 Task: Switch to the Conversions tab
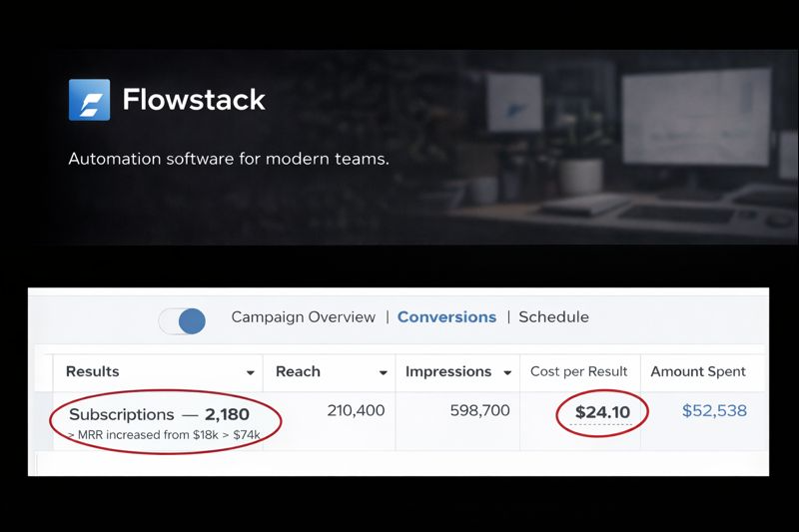(446, 317)
